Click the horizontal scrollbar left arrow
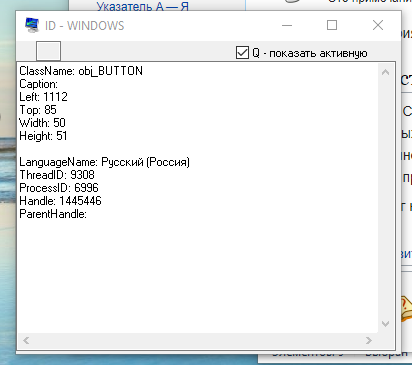The image size is (412, 365). [26, 340]
